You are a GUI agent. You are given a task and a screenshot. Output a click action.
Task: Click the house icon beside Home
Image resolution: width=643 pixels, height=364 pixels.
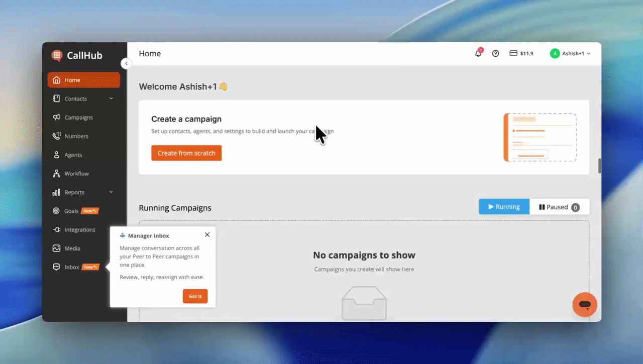pos(56,80)
